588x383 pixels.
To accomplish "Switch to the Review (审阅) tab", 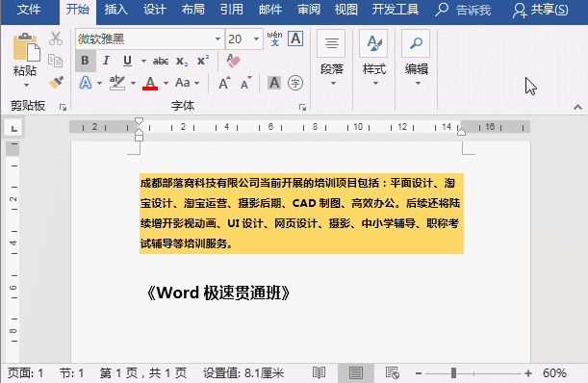I will click(x=309, y=10).
